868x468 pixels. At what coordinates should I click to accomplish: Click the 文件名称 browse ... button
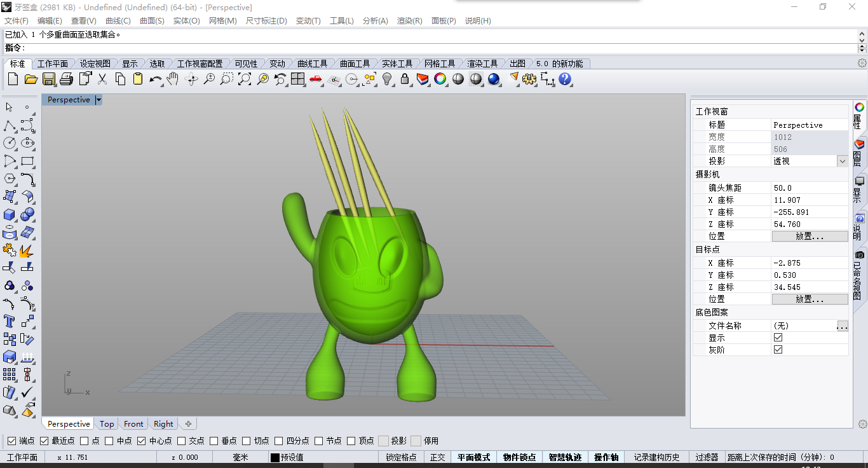pyautogui.click(x=842, y=326)
